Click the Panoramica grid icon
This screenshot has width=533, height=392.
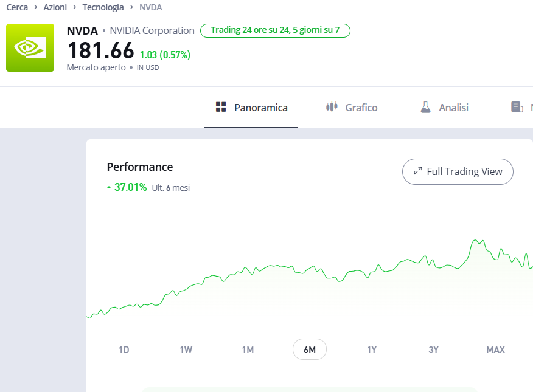[221, 107]
